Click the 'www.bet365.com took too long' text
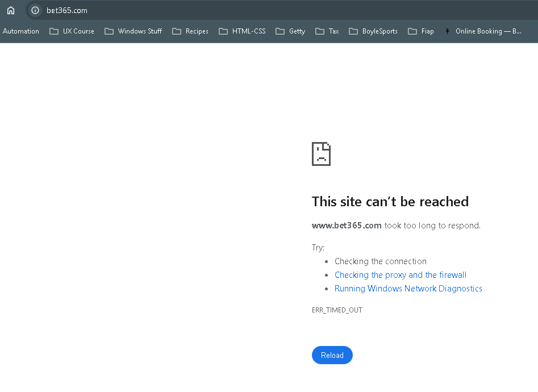Image resolution: width=538 pixels, height=392 pixels. pos(397,226)
